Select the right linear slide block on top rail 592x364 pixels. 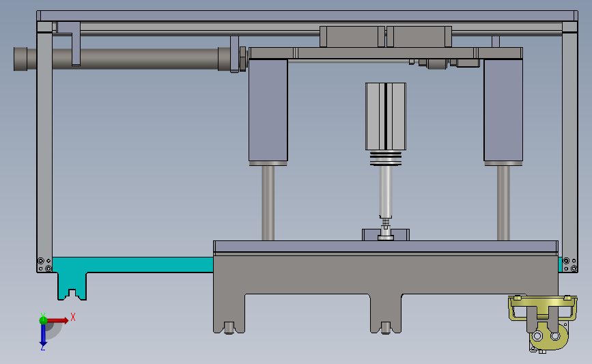[x=419, y=37]
